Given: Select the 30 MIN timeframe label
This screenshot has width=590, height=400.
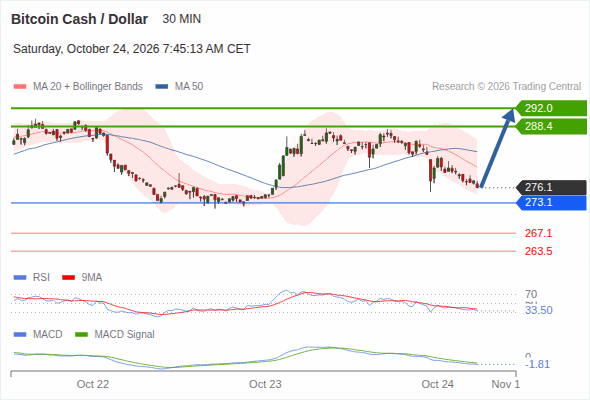Looking at the screenshot, I should (181, 19).
